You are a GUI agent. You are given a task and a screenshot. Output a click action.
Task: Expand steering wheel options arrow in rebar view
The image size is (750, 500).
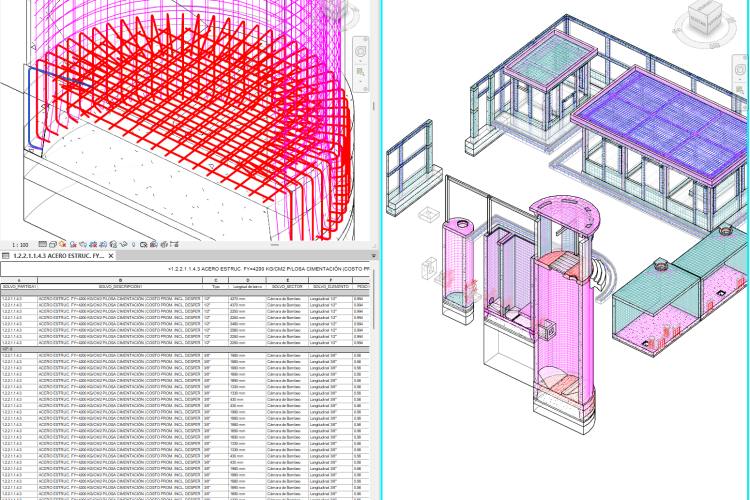point(361,61)
